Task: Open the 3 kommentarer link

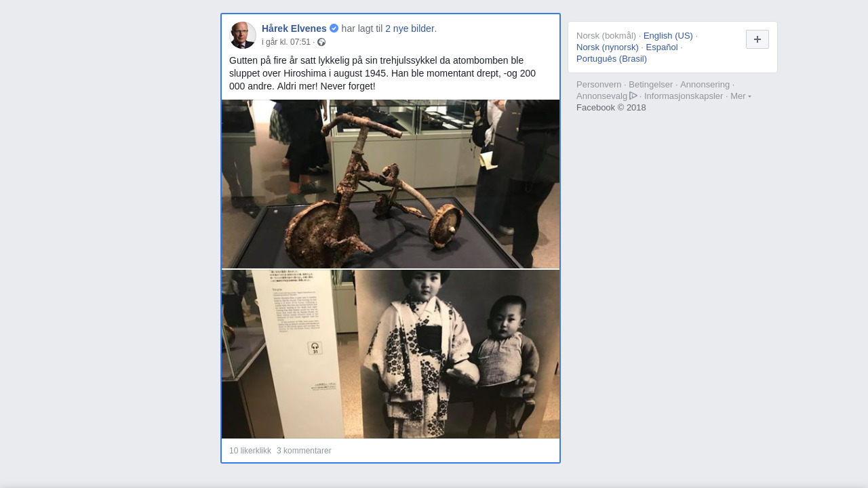Action: (x=304, y=451)
